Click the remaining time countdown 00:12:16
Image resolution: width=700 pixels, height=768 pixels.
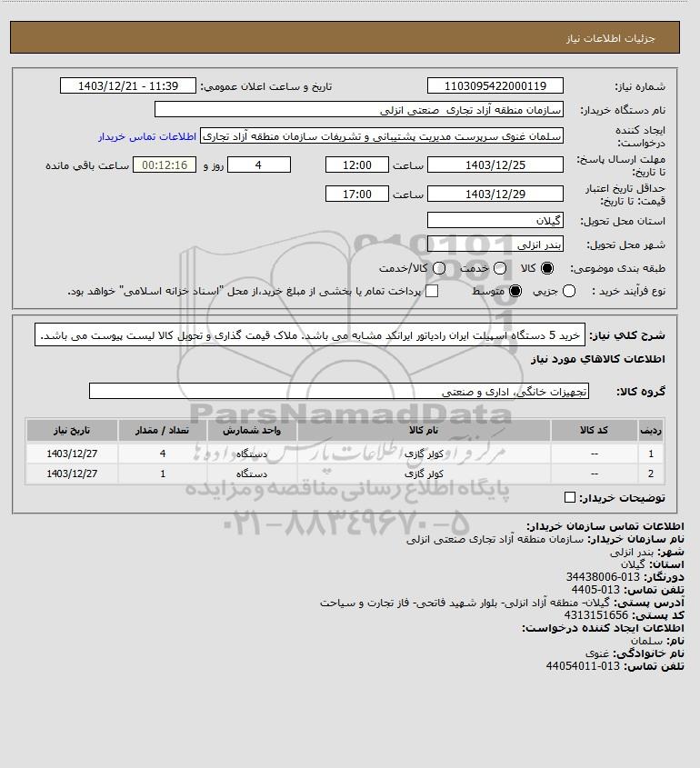point(165,165)
